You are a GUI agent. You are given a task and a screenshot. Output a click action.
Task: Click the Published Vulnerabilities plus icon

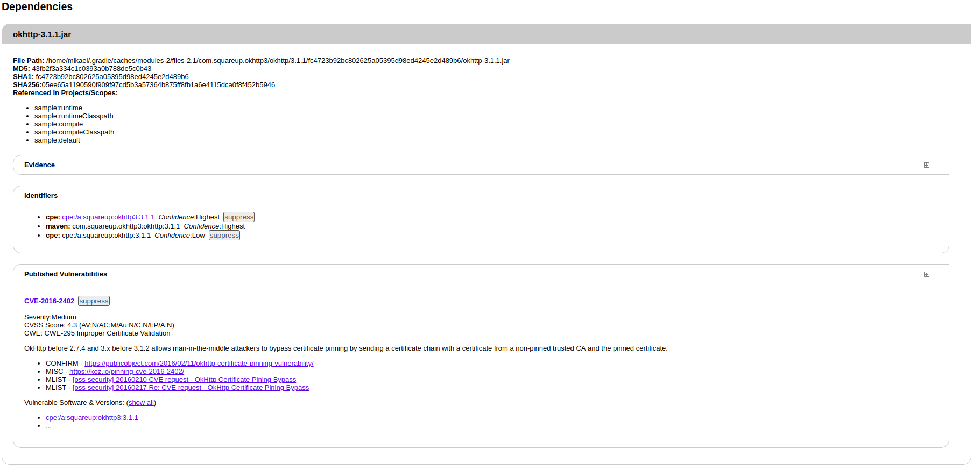pos(926,274)
